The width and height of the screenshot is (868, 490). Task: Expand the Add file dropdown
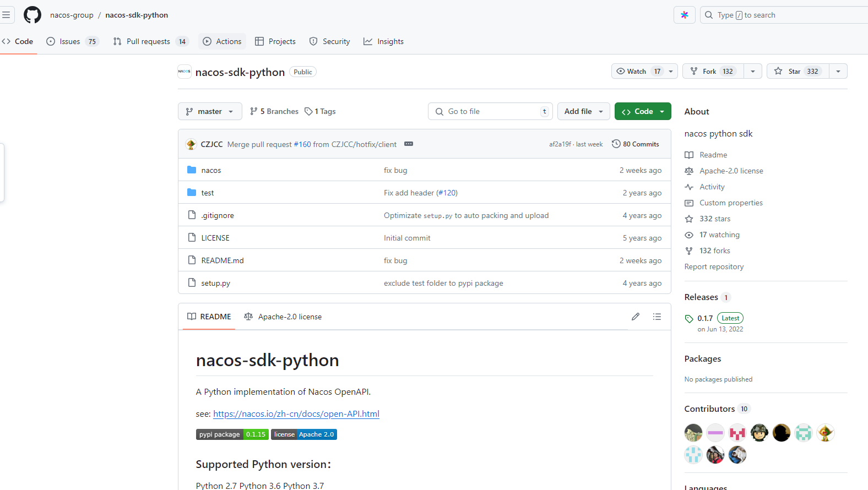click(584, 111)
